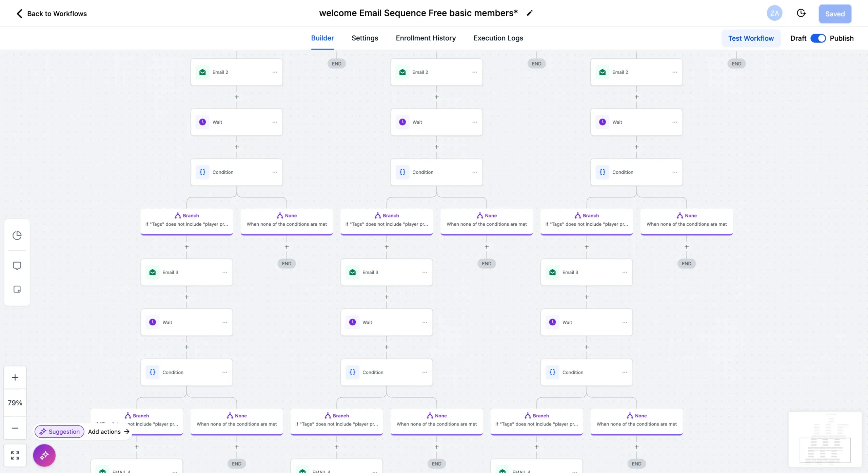Click the workflow minimap thumbnail
The width and height of the screenshot is (868, 473).
coord(825,439)
